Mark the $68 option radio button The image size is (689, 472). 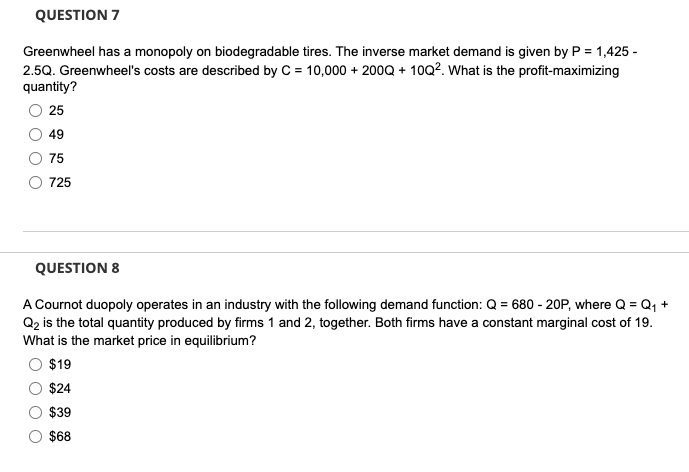pos(36,436)
